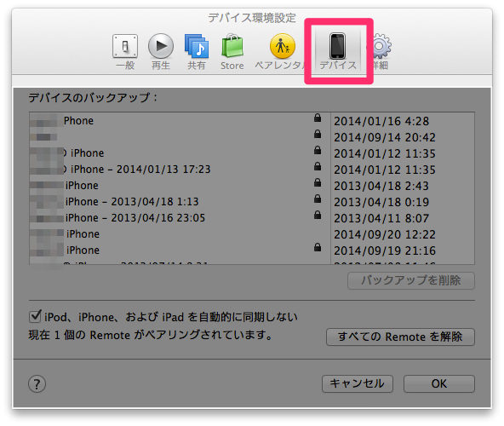The width and height of the screenshot is (504, 426).
Task: Click the lock icon on the 2013/04/18 0:19 row
Action: 318,199
